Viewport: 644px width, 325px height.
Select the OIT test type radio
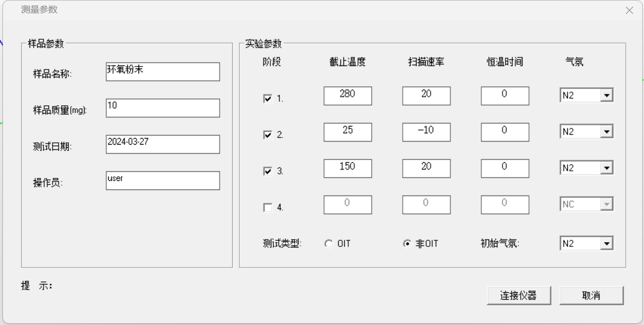point(328,244)
